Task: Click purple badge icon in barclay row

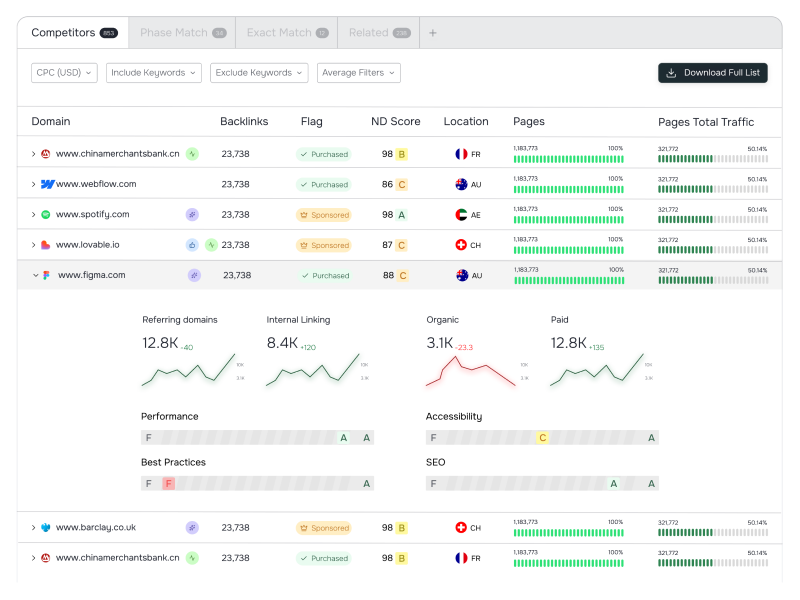Action: pos(192,528)
